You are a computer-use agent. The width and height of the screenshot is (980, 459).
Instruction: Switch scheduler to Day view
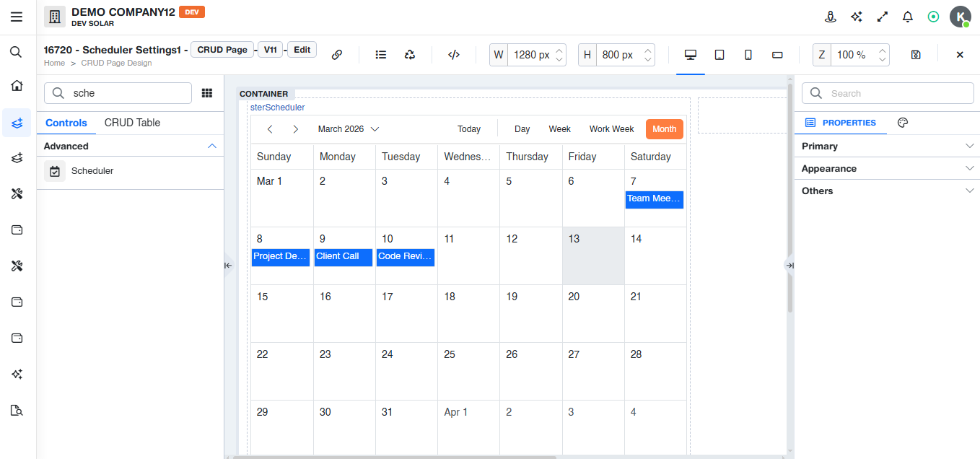pyautogui.click(x=522, y=129)
